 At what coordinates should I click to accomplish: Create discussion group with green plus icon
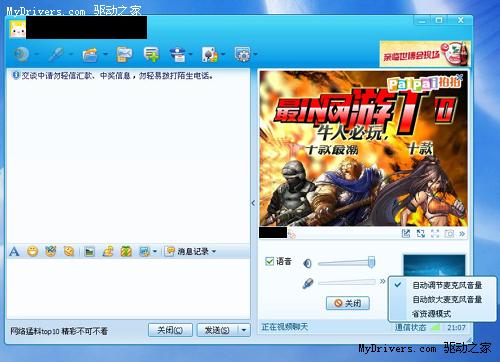[x=152, y=54]
